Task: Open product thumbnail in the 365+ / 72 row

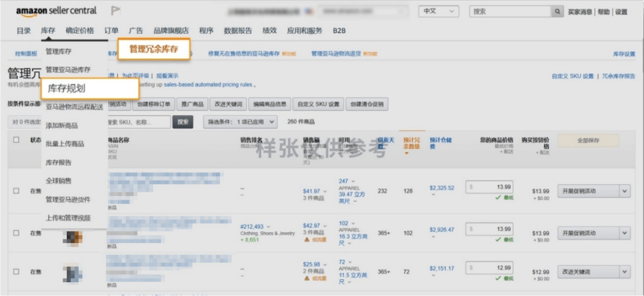Action: 73,273
